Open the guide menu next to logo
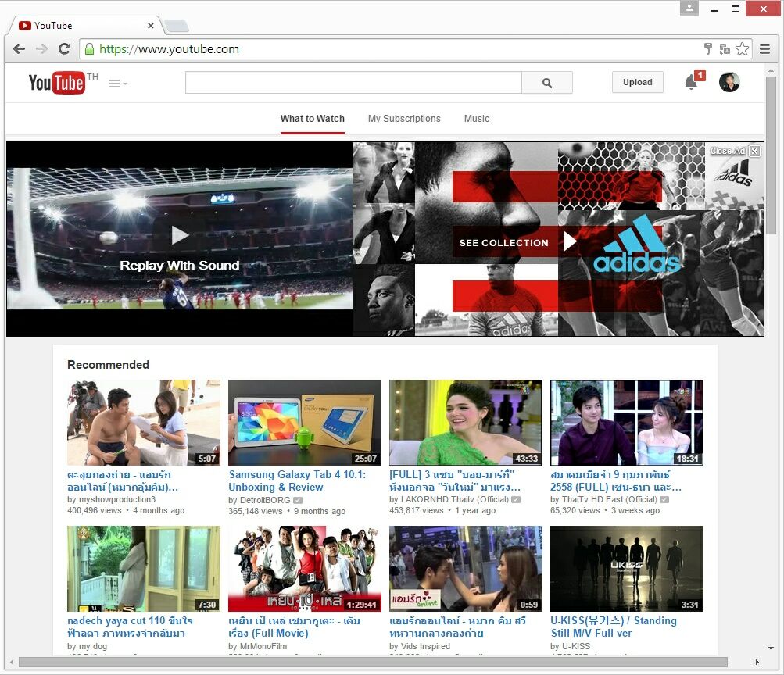Image resolution: width=784 pixels, height=675 pixels. coord(117,84)
